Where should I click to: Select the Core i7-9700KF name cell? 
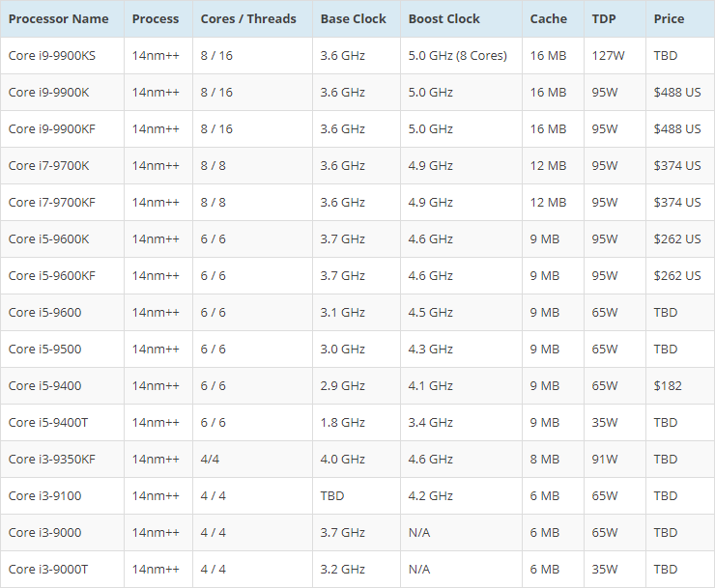pos(62,203)
